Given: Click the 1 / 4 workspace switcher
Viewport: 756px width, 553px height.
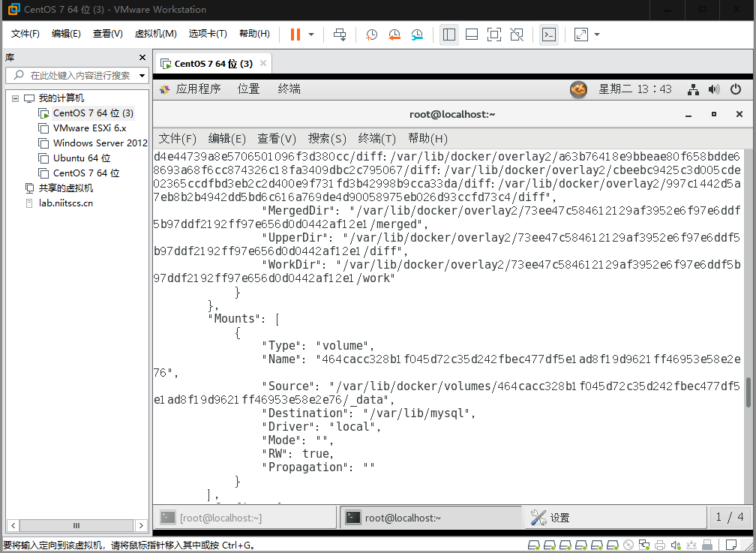Looking at the screenshot, I should [730, 517].
